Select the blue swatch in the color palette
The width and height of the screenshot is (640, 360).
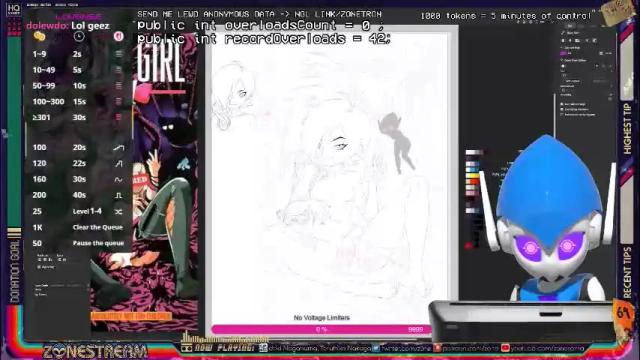(473, 169)
